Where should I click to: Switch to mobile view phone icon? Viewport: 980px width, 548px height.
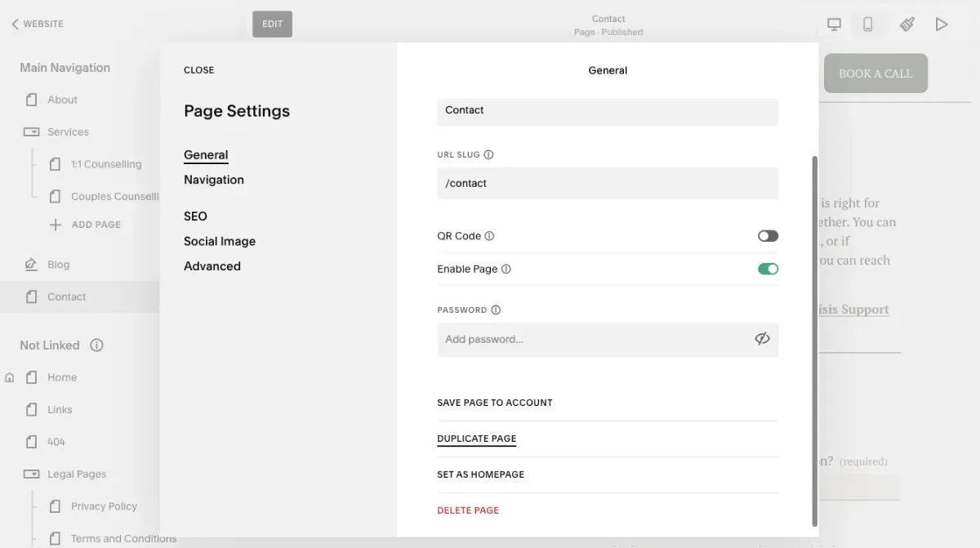click(x=868, y=25)
